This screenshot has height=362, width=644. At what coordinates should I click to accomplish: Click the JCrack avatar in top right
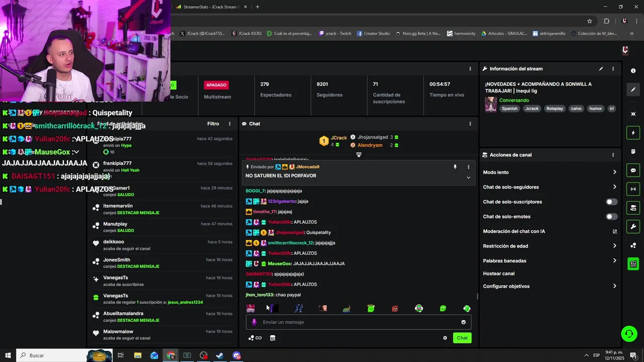[x=625, y=50]
